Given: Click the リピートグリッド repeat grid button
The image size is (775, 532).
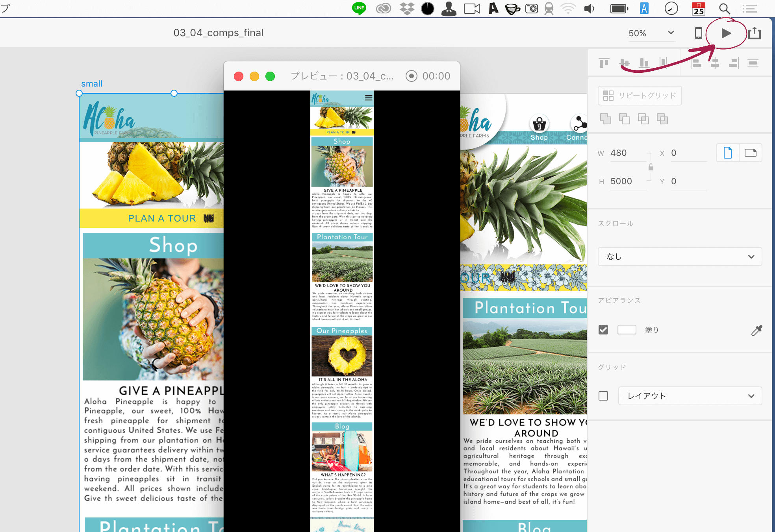Looking at the screenshot, I should [x=640, y=96].
